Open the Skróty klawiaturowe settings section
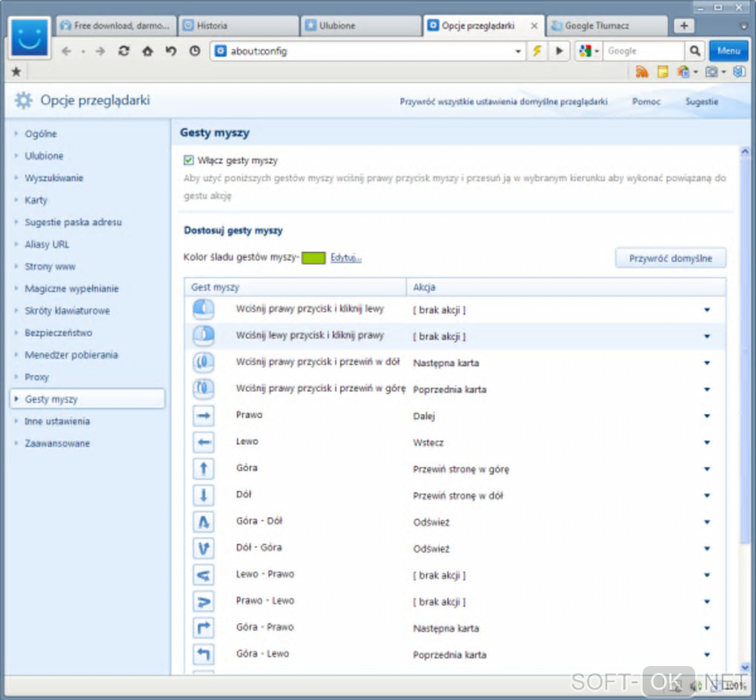The width and height of the screenshot is (756, 700). tap(67, 310)
